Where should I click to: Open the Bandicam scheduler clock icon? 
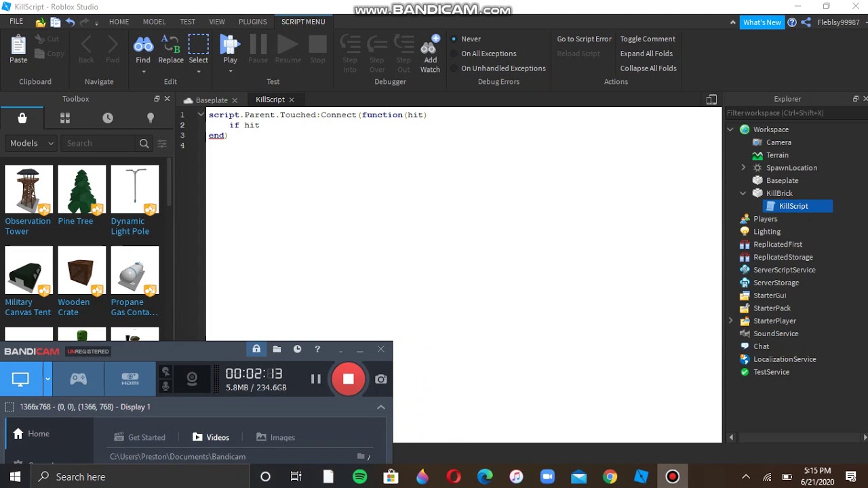tap(297, 349)
